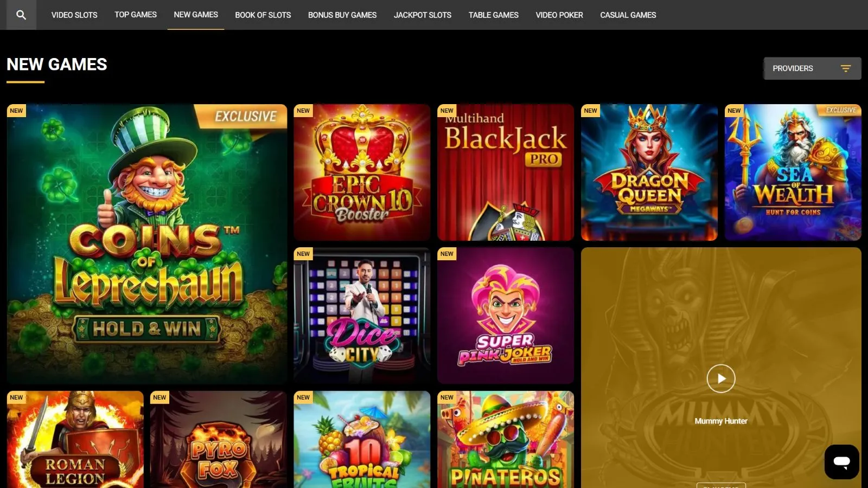Open the search magnifier icon

(x=21, y=15)
